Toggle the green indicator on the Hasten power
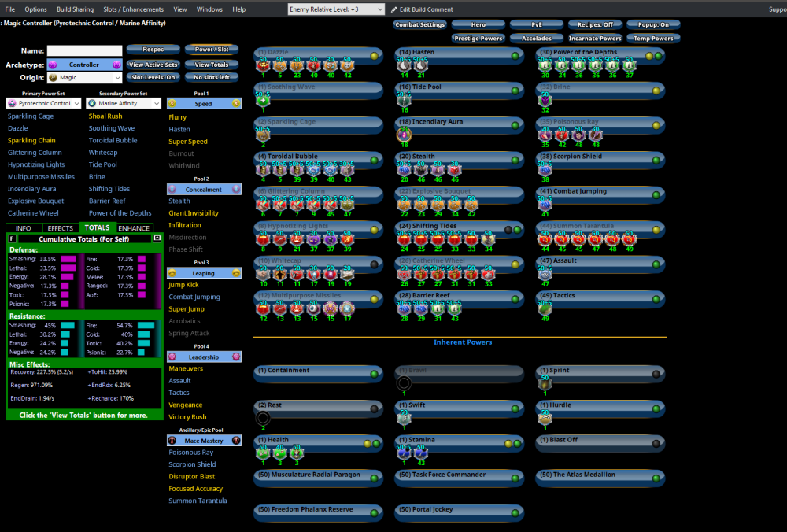787x532 pixels. click(x=515, y=57)
